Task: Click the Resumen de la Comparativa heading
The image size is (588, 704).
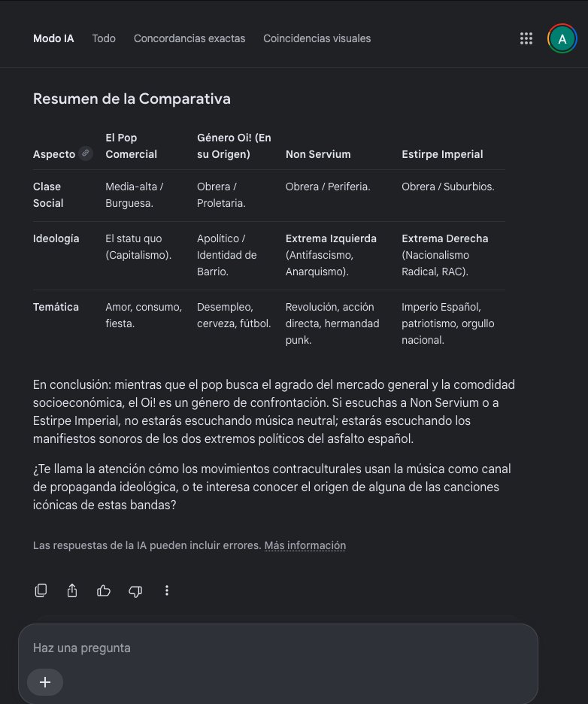Action: 132,99
